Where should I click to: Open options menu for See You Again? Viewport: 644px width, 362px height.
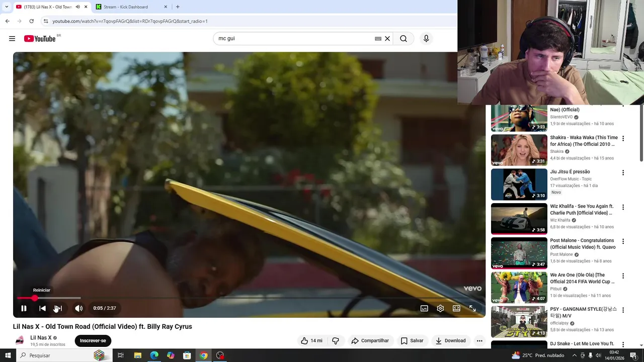point(623,207)
